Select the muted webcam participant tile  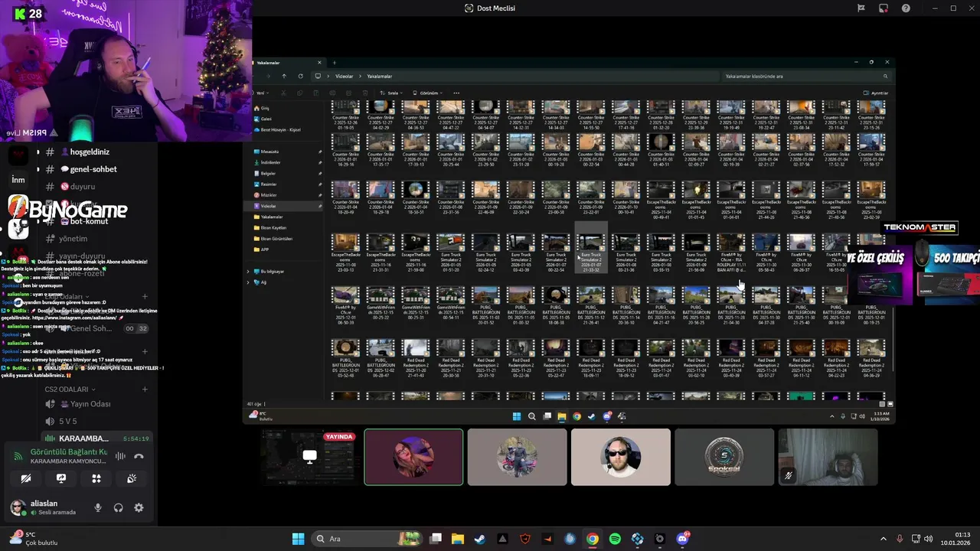pos(828,457)
